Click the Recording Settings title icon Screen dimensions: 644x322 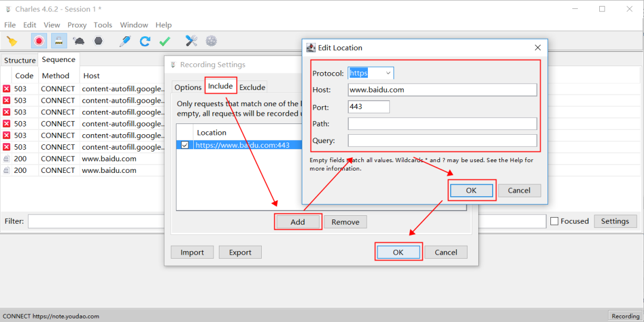[x=173, y=64]
